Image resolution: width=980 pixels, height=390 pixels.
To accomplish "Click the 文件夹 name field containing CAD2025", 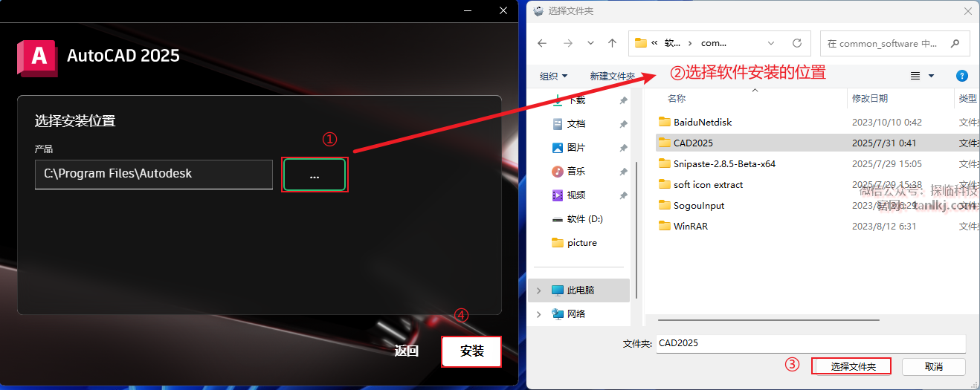I will (x=810, y=343).
